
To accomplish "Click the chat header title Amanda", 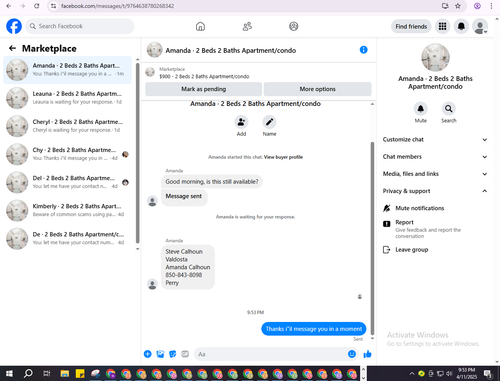I will click(231, 50).
